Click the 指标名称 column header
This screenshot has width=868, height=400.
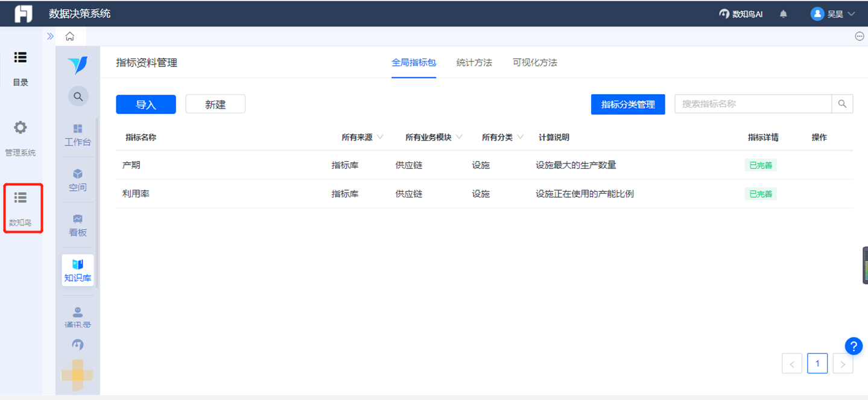pyautogui.click(x=141, y=138)
